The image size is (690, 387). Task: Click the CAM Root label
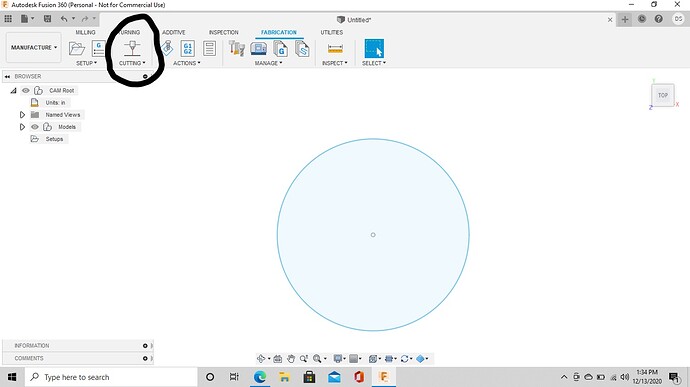click(x=62, y=90)
